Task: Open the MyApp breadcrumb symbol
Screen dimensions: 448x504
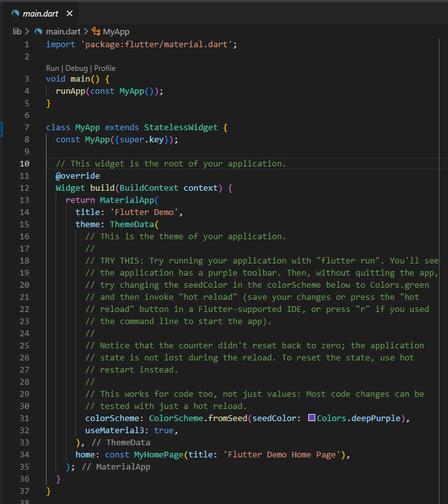Action: coord(116,31)
